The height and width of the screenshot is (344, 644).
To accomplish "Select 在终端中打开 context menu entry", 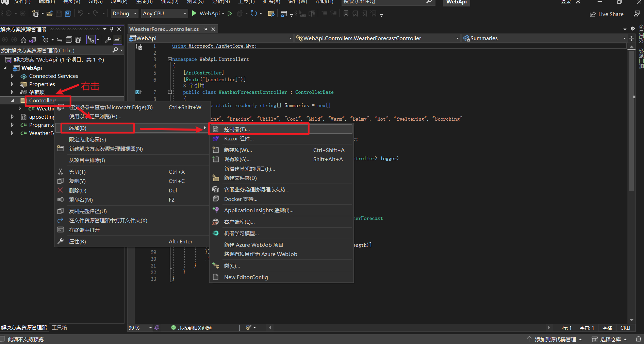I will 132,230.
